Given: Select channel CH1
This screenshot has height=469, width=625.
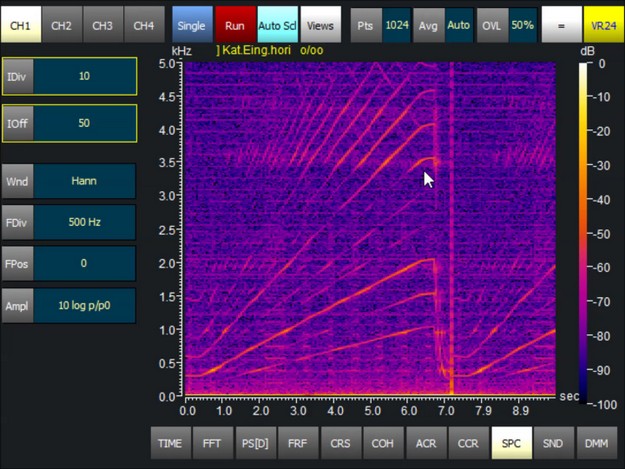Looking at the screenshot, I should [21, 25].
